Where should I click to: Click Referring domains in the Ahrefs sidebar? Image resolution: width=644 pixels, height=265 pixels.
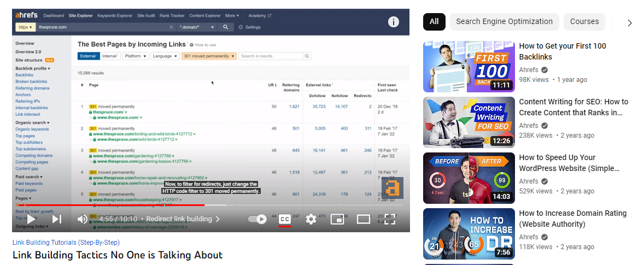click(x=32, y=88)
